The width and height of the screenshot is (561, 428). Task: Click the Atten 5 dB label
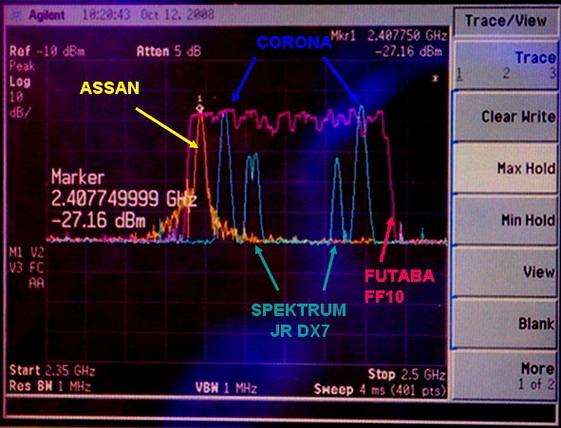[x=169, y=52]
